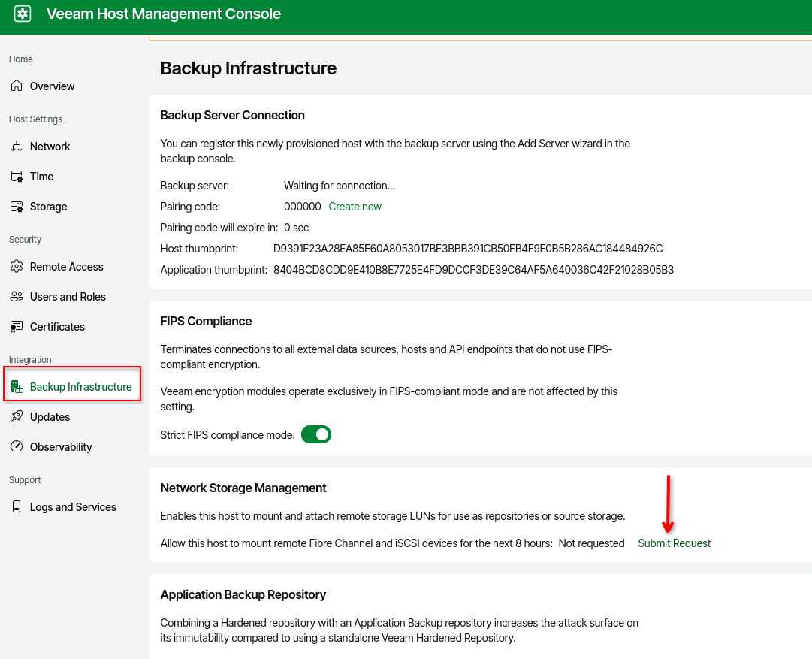
Task: Open Remote Access section
Action: [66, 266]
